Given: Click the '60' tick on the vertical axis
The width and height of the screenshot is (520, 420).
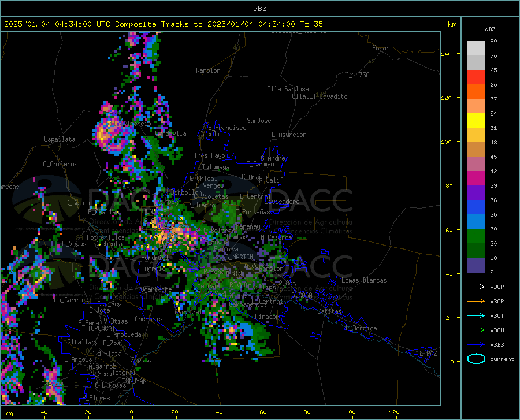Looking at the screenshot, I should pos(449,230).
